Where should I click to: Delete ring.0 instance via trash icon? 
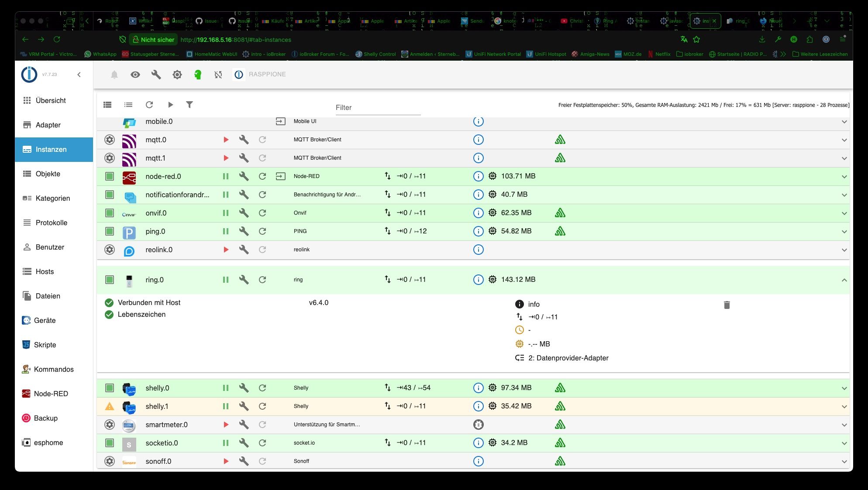click(x=727, y=305)
